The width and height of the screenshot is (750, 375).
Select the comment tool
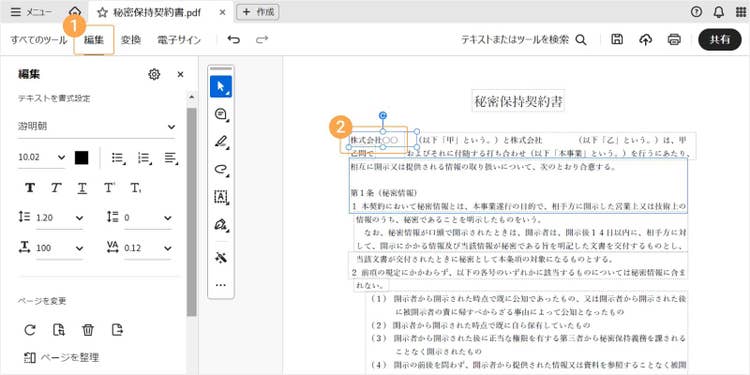(x=221, y=114)
